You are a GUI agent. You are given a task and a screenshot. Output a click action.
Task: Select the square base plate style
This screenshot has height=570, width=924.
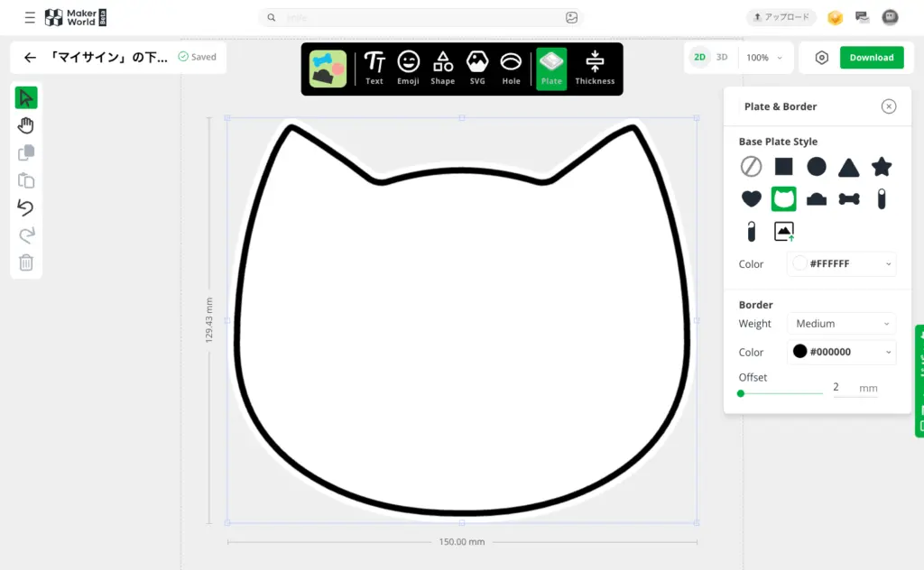pos(784,167)
